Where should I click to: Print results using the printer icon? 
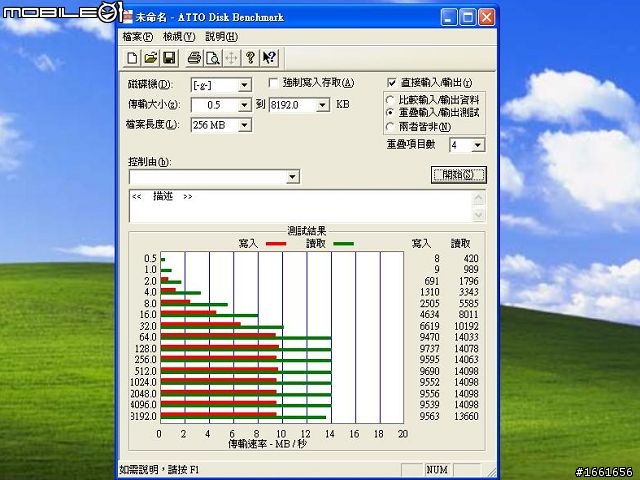(x=194, y=58)
